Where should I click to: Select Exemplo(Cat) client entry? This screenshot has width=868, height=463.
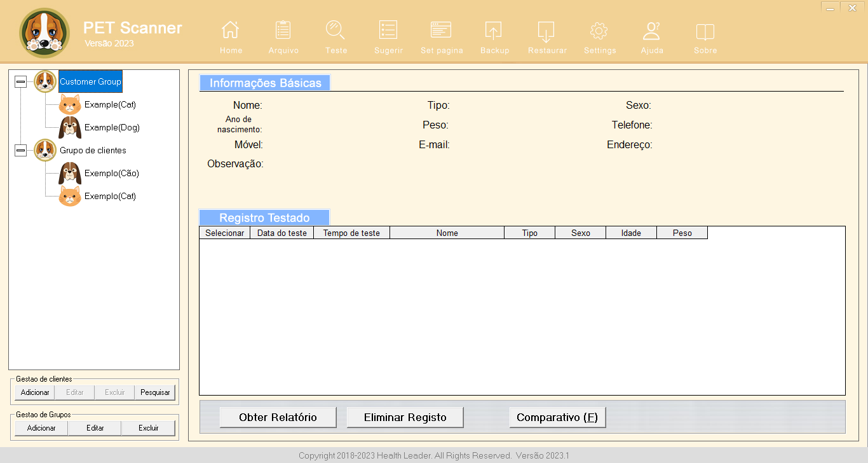pos(110,196)
